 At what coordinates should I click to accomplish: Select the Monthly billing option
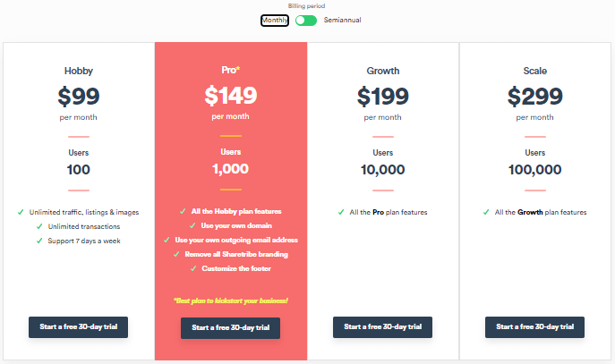click(x=275, y=21)
